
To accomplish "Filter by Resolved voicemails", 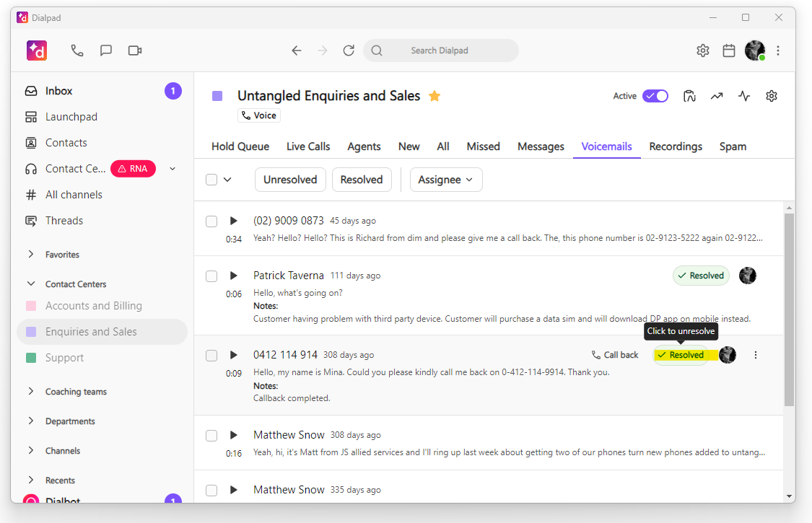I will [x=362, y=180].
